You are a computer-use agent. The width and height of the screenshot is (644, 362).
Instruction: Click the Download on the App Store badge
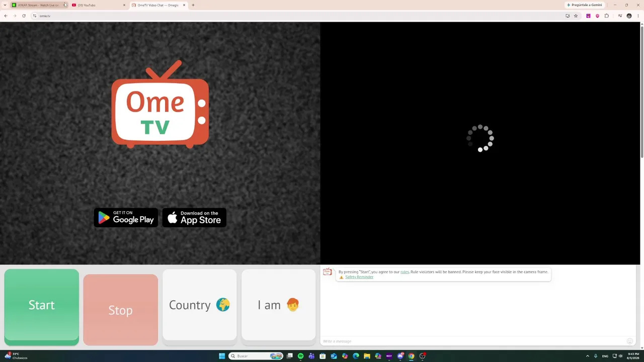194,218
